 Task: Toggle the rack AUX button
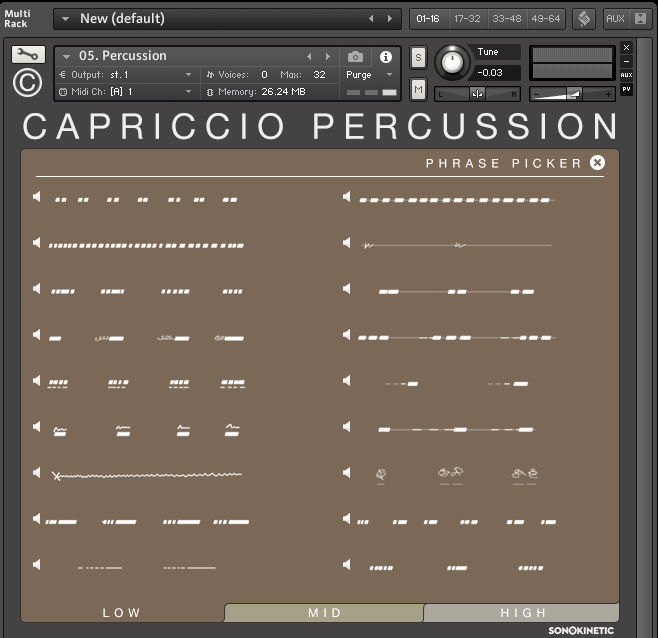pos(615,19)
